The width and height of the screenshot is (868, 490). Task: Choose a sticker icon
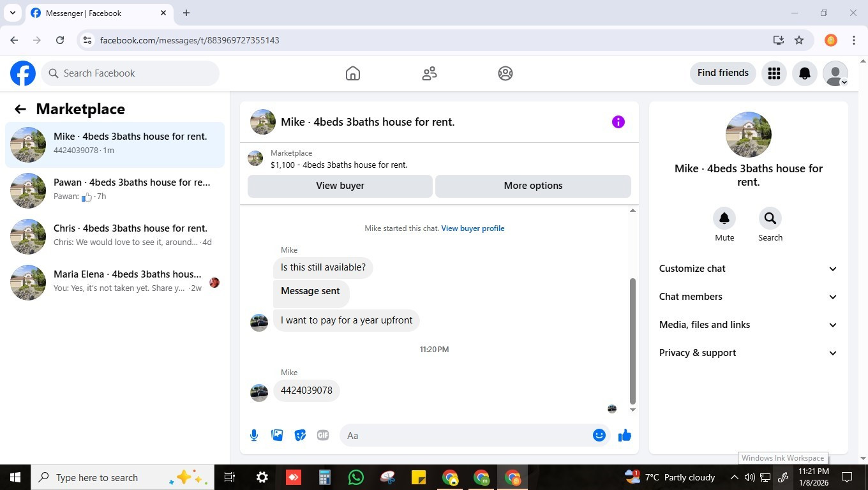click(x=300, y=435)
